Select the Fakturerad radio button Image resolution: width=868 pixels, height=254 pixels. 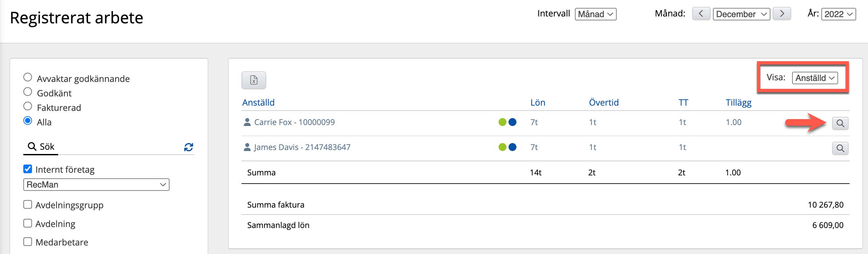tap(28, 107)
